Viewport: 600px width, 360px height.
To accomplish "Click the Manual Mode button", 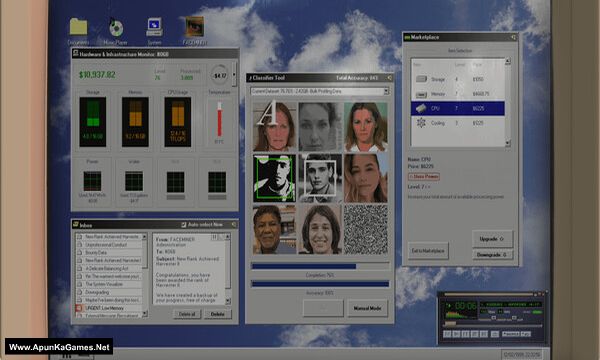I will [367, 308].
